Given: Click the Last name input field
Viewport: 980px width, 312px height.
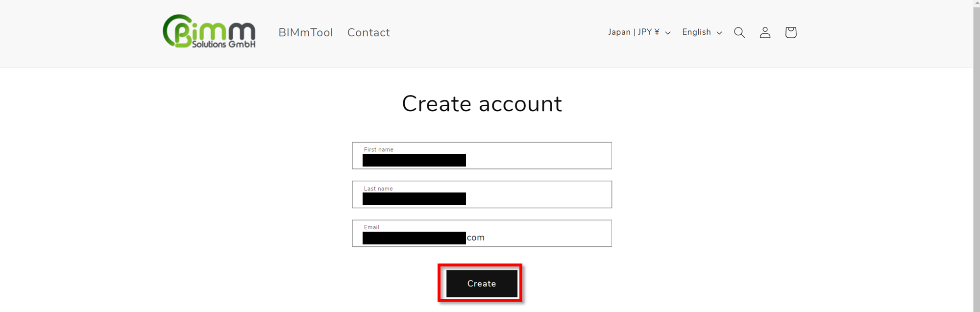Looking at the screenshot, I should point(482,194).
